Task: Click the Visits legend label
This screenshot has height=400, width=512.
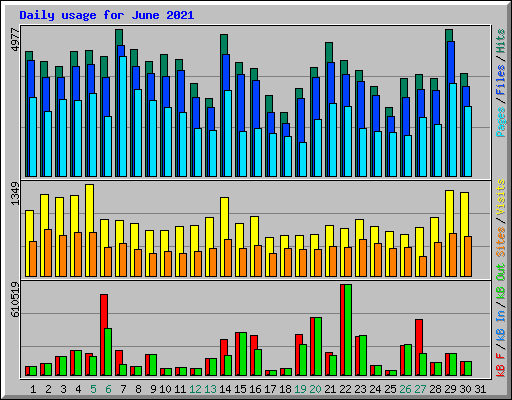Action: [x=500, y=198]
